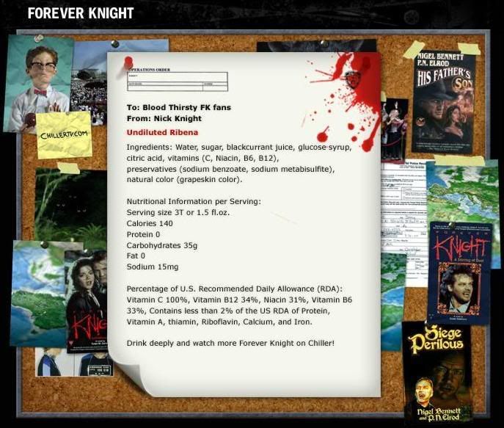Click the 'Carbohydrates 35g' line
The height and width of the screenshot is (428, 504).
click(x=162, y=245)
